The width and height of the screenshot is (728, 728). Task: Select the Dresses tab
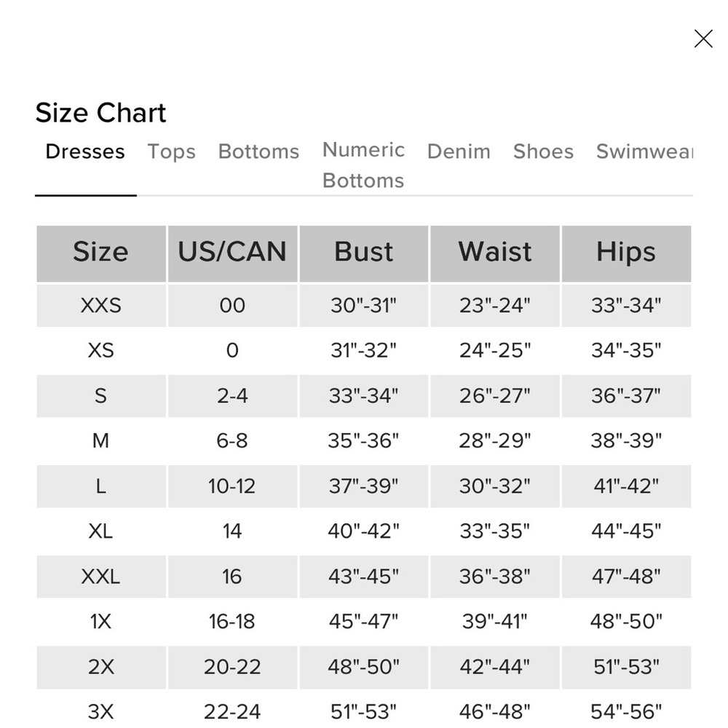coord(85,151)
